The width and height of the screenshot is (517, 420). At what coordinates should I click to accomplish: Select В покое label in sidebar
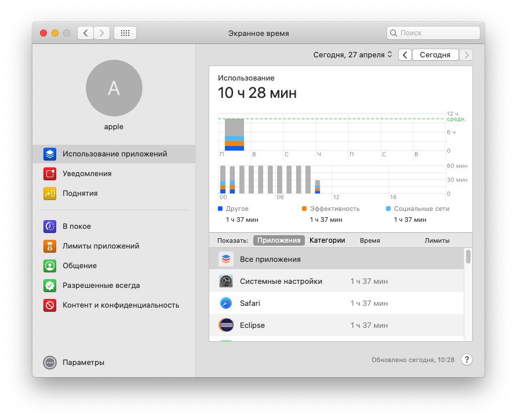77,227
